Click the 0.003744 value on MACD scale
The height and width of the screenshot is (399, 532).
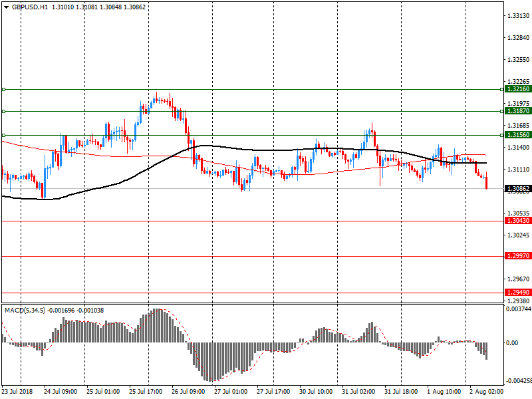coord(518,309)
